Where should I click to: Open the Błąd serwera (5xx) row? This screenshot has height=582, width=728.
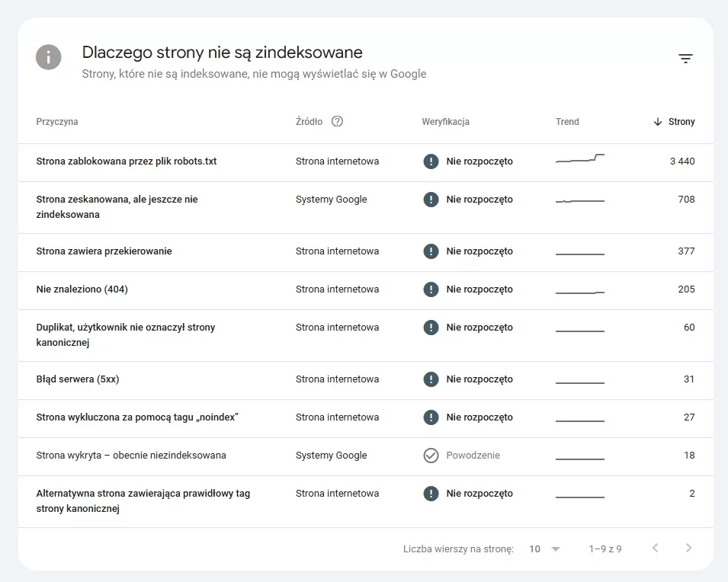click(366, 381)
